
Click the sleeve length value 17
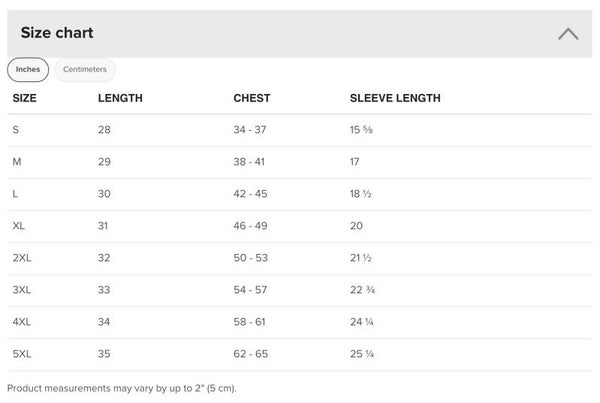355,162
